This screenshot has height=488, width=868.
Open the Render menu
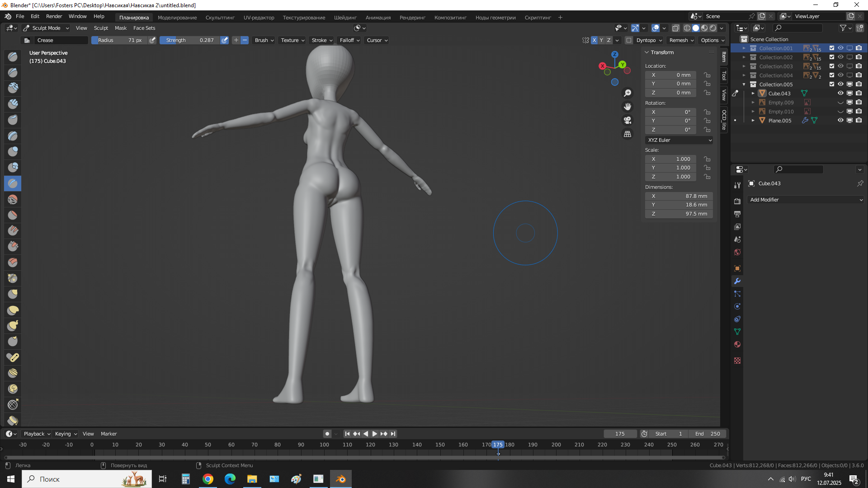54,16
